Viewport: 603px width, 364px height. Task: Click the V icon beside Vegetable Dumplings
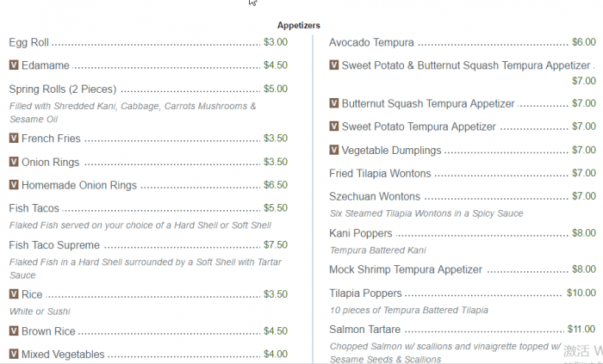click(x=334, y=150)
